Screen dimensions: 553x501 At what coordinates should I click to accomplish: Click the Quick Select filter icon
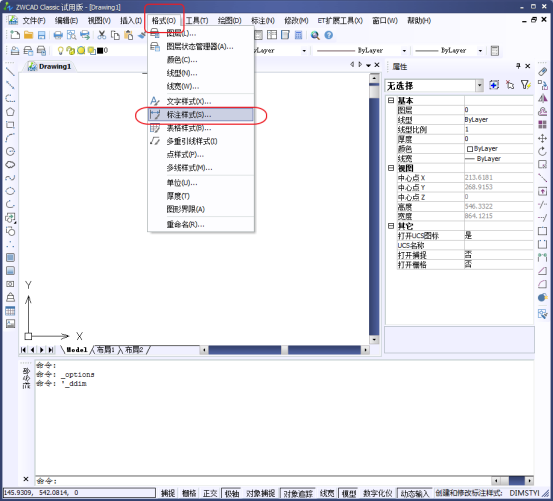pyautogui.click(x=525, y=85)
